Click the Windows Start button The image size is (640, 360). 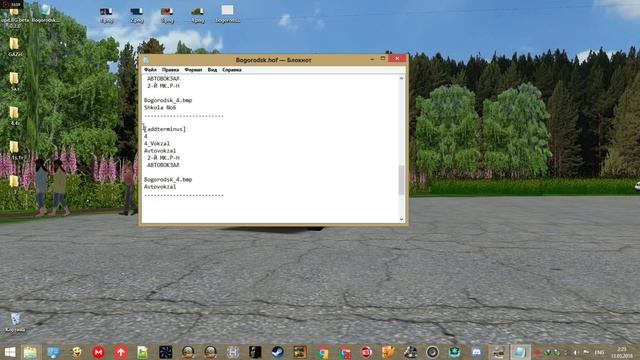[9, 352]
